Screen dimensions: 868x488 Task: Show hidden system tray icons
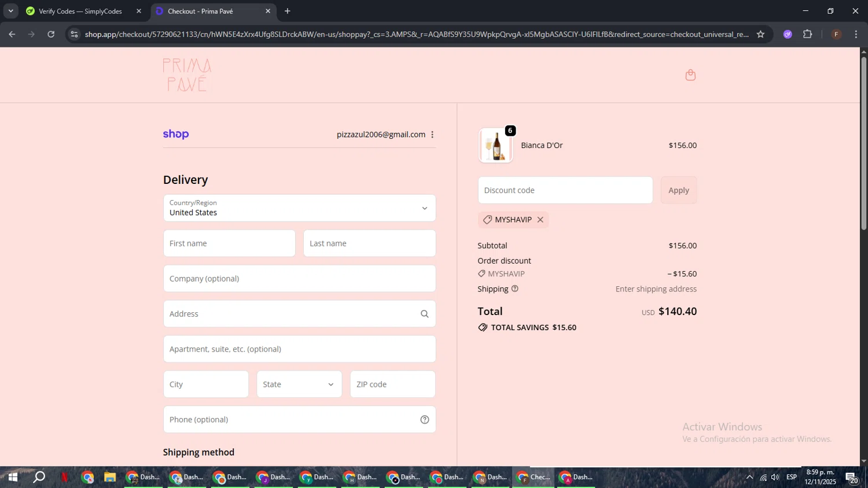(x=749, y=477)
